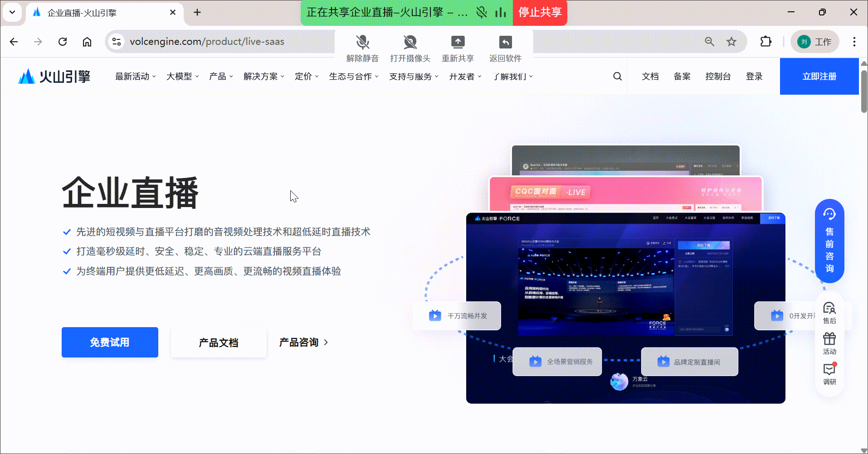Image resolution: width=868 pixels, height=454 pixels.
Task: Open the 产品文档 button
Action: click(x=219, y=343)
